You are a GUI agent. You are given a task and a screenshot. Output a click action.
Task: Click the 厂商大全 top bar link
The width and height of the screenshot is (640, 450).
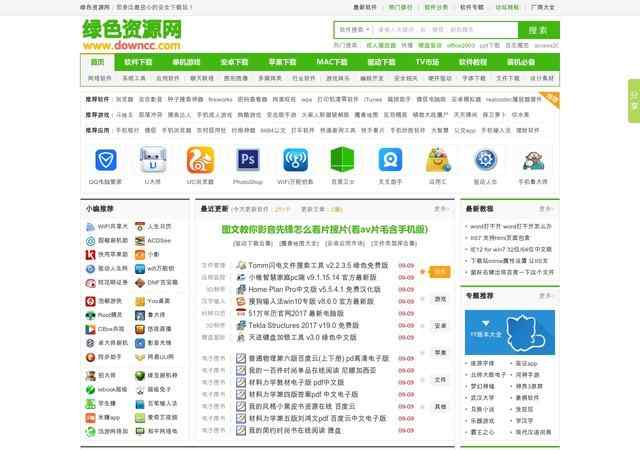pos(543,7)
